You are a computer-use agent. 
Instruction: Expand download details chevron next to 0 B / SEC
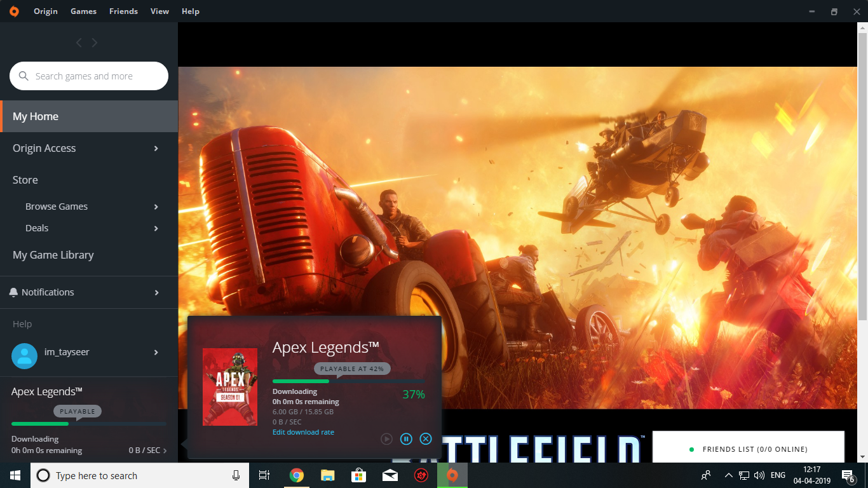[x=165, y=451]
